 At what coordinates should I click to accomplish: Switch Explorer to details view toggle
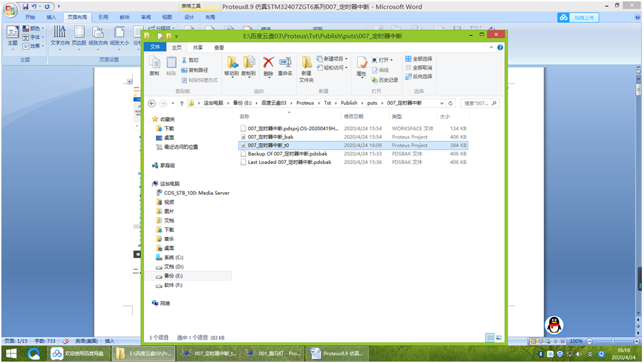490,338
